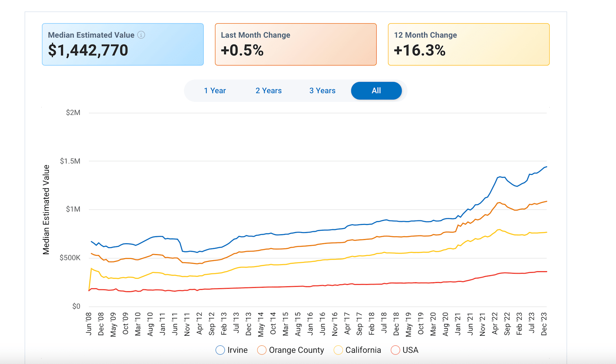Click the 12 Month Change card

468,44
